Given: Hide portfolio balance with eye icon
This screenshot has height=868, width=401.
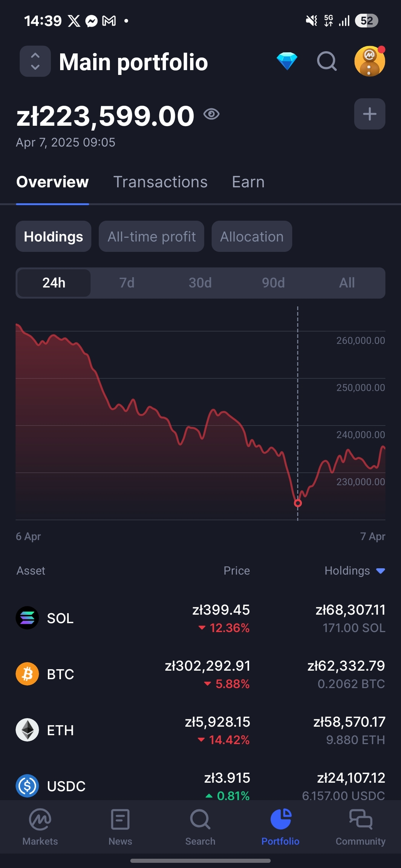Looking at the screenshot, I should pyautogui.click(x=211, y=114).
